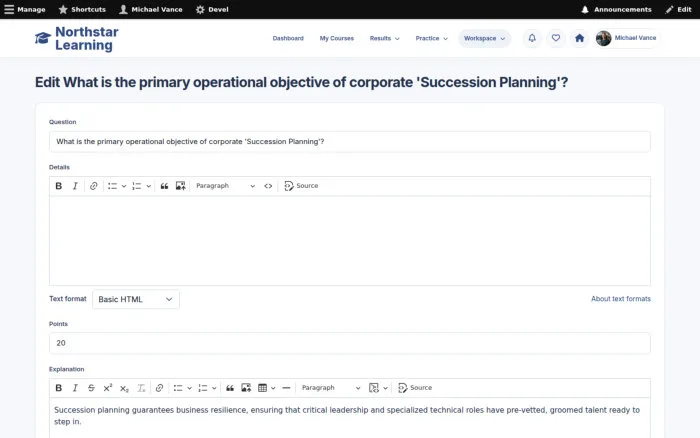Insert an image in the Details editor
The height and width of the screenshot is (438, 700).
tap(180, 186)
